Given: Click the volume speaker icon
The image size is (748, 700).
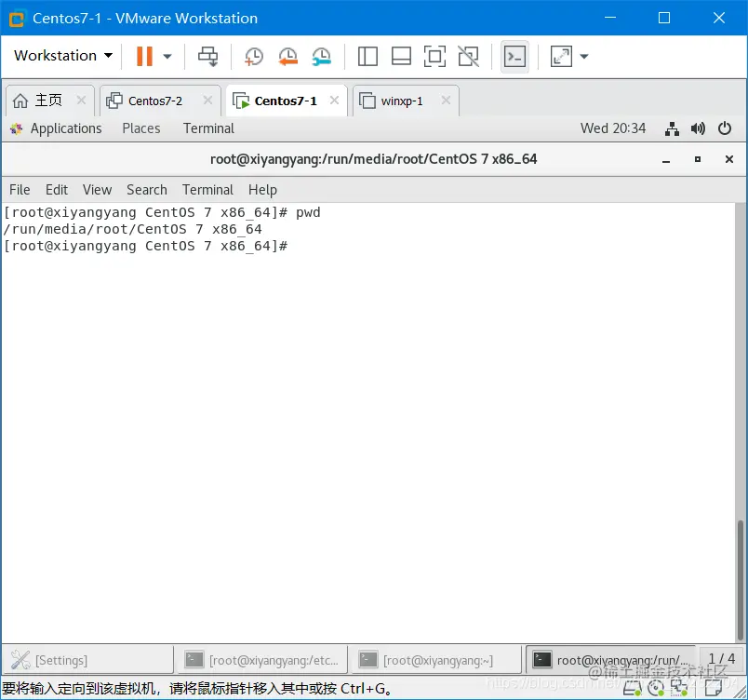Looking at the screenshot, I should (698, 128).
